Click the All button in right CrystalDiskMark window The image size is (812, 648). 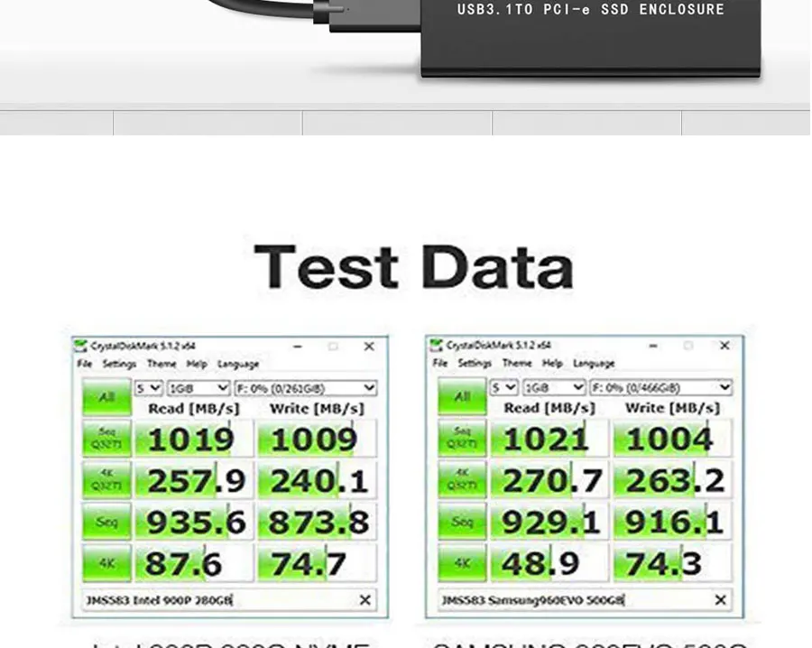pos(462,397)
